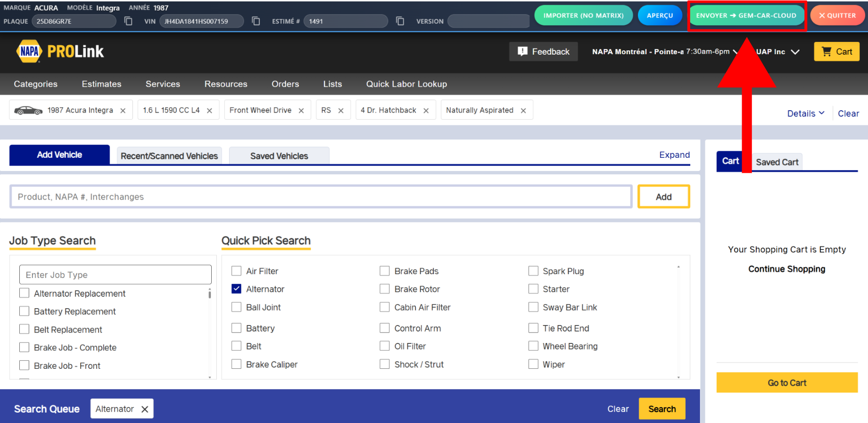Remove the 1.6 L 1590 CC L4 filter
Viewport: 868px width, 423px height.
pos(210,111)
